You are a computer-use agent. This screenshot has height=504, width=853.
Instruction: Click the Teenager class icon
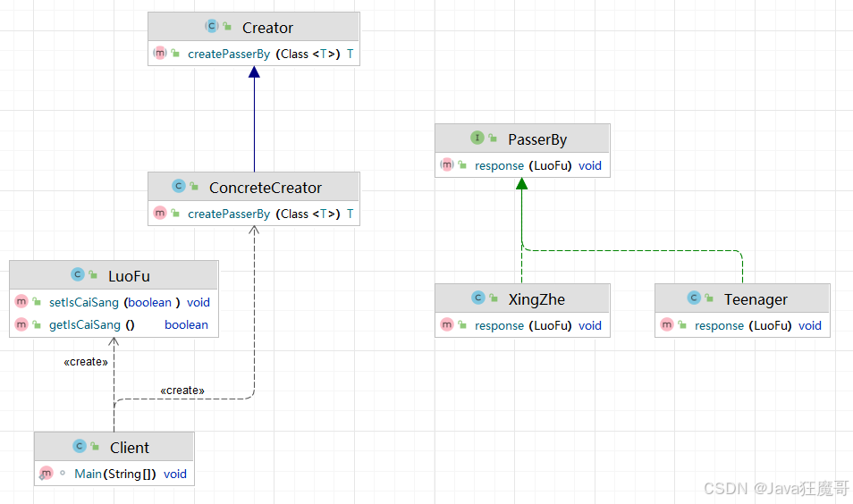pos(694,298)
